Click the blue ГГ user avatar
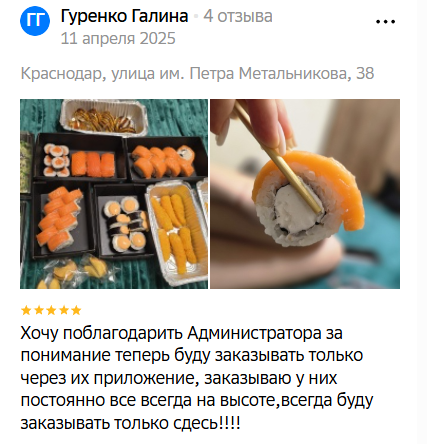Image resolution: width=427 pixels, height=444 pixels. tap(35, 21)
